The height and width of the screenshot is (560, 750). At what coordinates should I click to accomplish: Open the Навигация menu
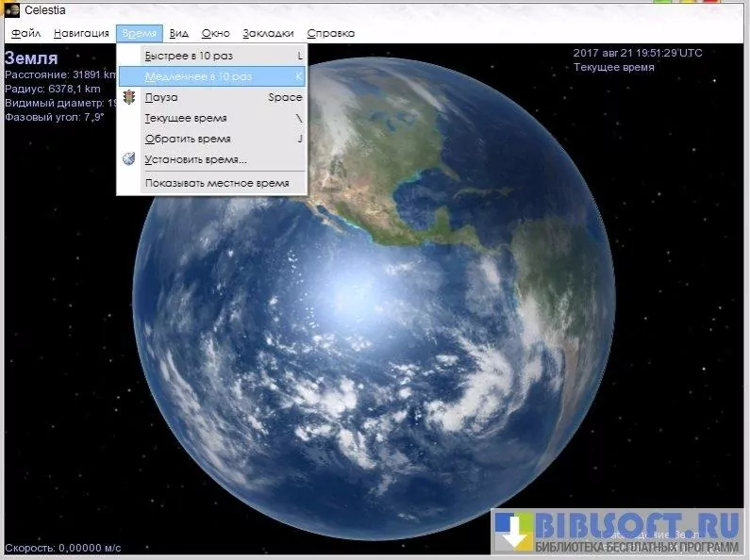pos(81,33)
